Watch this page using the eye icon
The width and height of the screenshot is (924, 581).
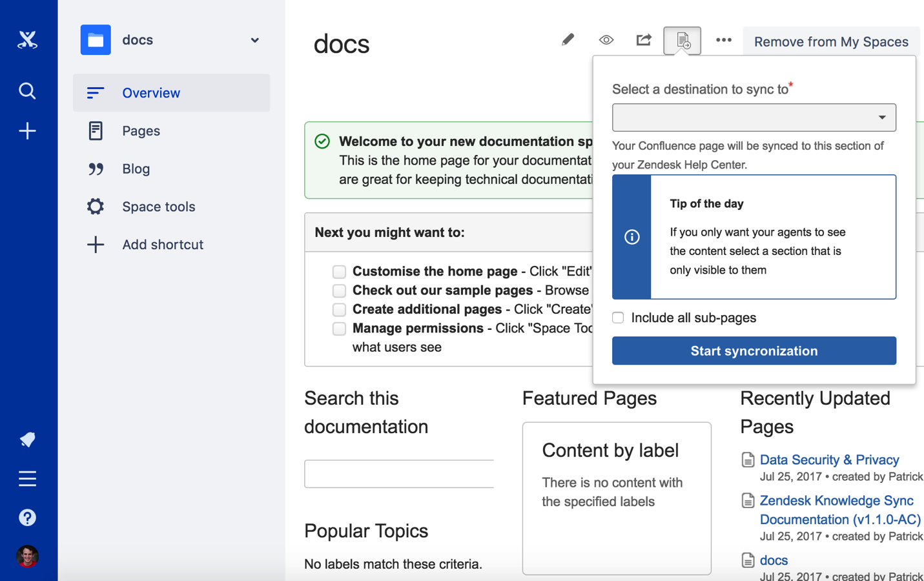click(606, 40)
